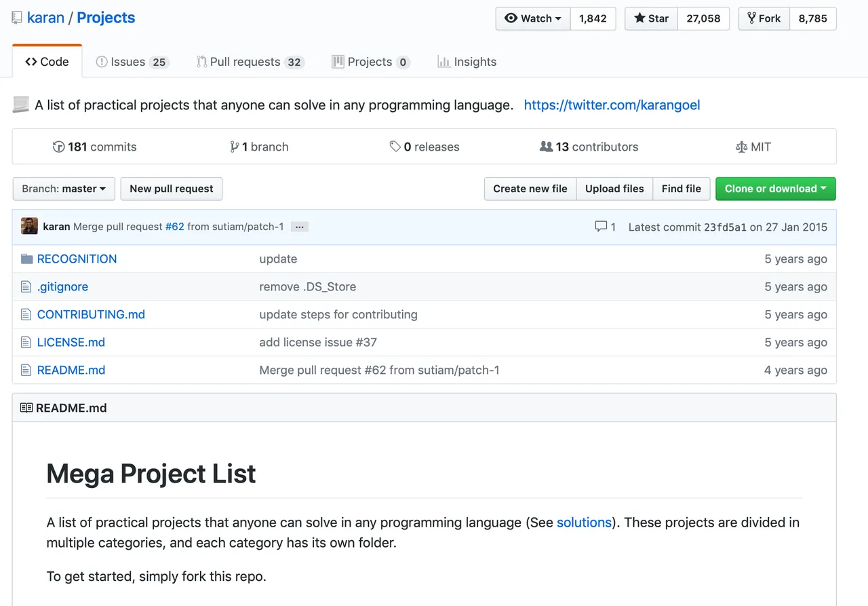Screen dimensions: 868x606
Task: Click "4 years ago" timestamp on README.md row
Action: [x=795, y=371]
